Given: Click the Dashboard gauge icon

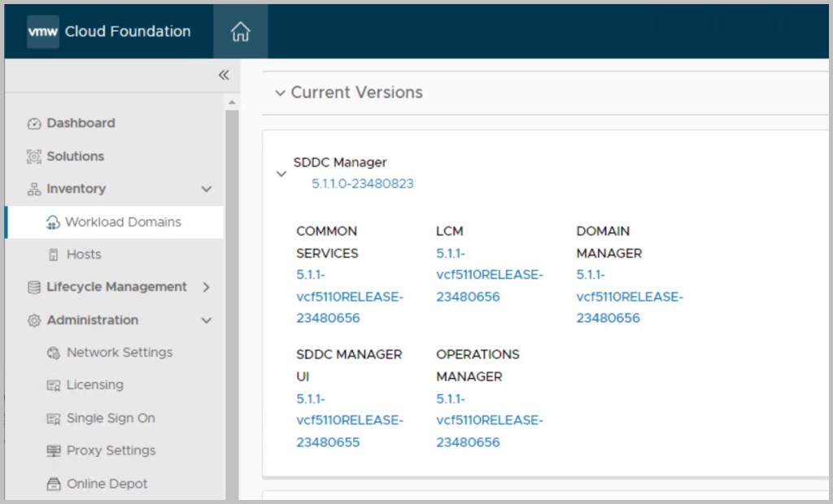Looking at the screenshot, I should pyautogui.click(x=34, y=124).
